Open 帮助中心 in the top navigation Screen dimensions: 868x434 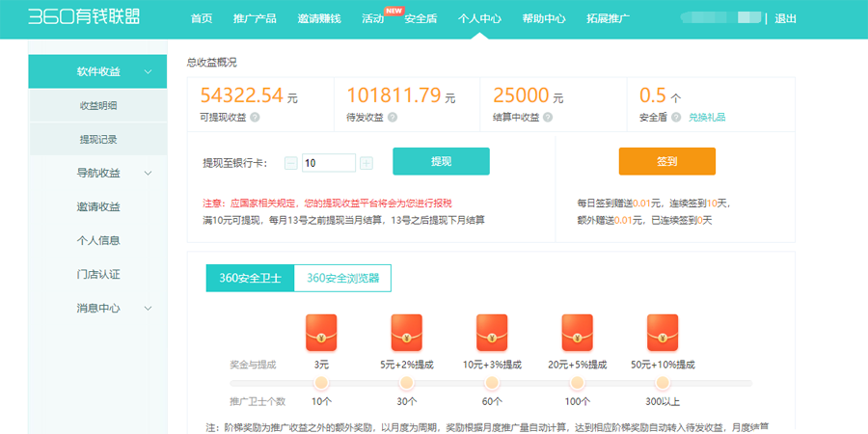point(544,18)
